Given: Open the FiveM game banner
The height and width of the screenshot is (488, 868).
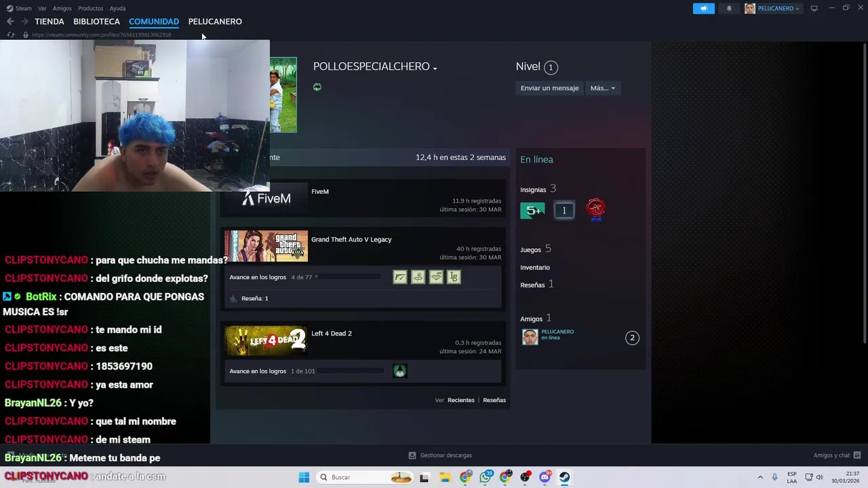Looking at the screenshot, I should [266, 199].
